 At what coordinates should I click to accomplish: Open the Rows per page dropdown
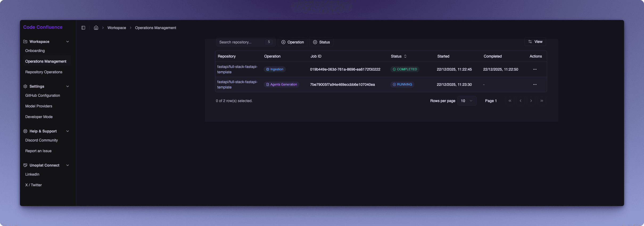tap(467, 101)
